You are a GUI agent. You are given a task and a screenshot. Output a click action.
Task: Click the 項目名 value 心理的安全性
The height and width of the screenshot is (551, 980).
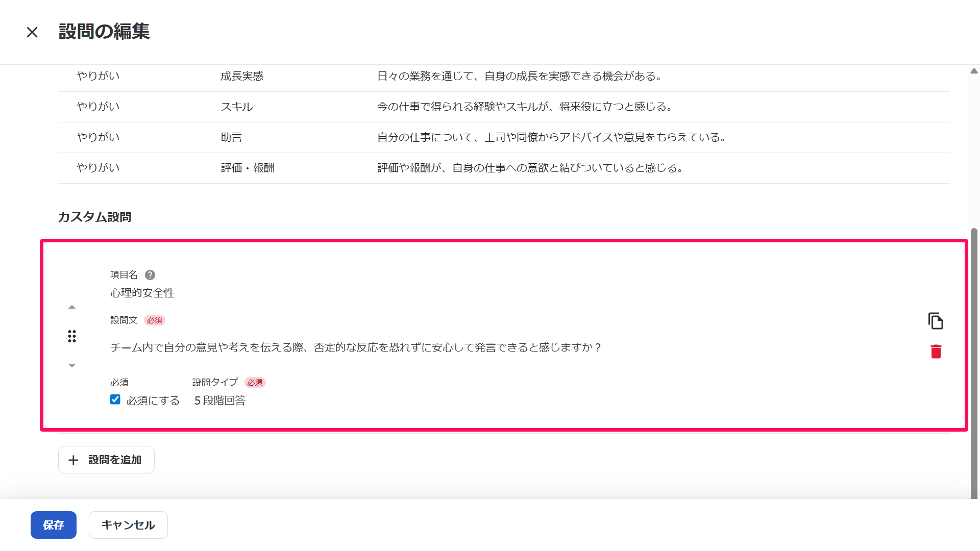(x=142, y=293)
